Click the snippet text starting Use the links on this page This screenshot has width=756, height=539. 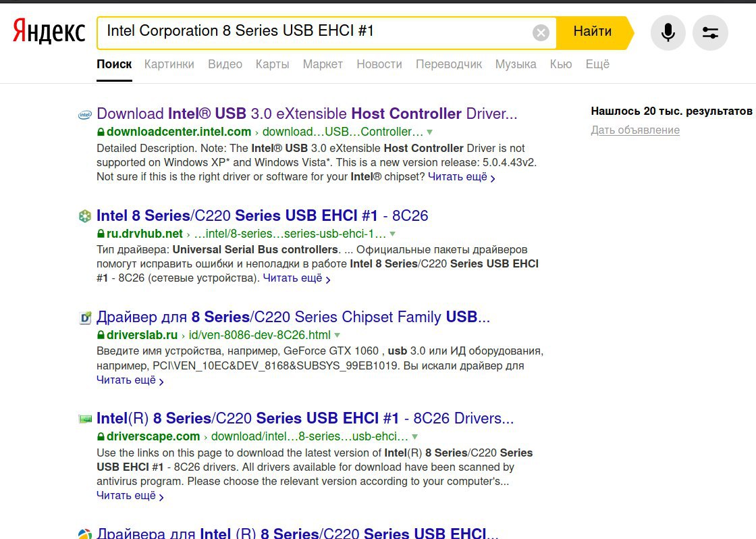[x=315, y=467]
